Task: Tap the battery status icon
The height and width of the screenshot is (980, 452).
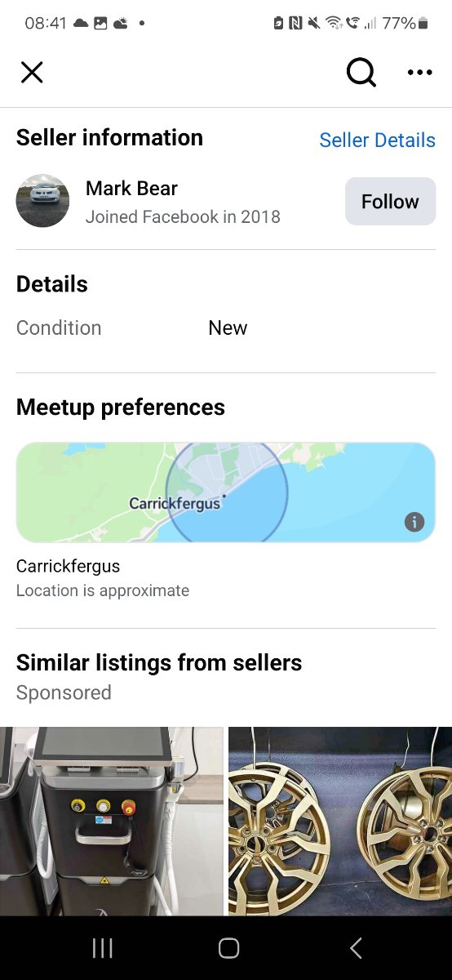Action: [x=423, y=24]
